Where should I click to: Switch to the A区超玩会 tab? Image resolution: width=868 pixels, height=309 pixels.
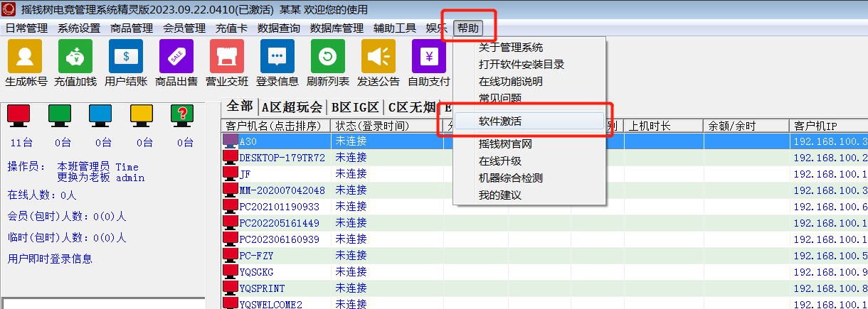(x=292, y=107)
